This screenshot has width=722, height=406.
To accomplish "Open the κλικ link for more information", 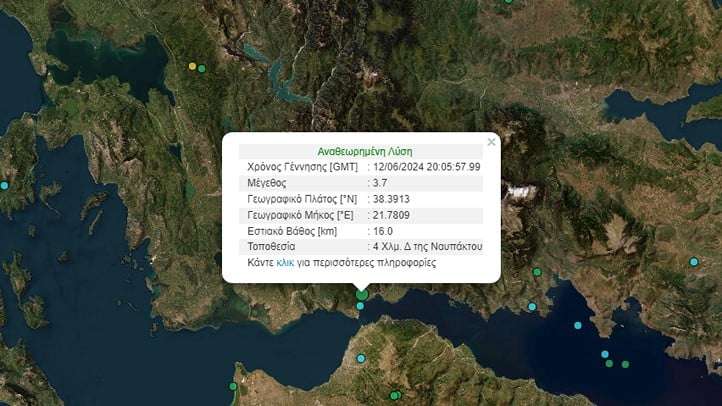I will tap(285, 263).
